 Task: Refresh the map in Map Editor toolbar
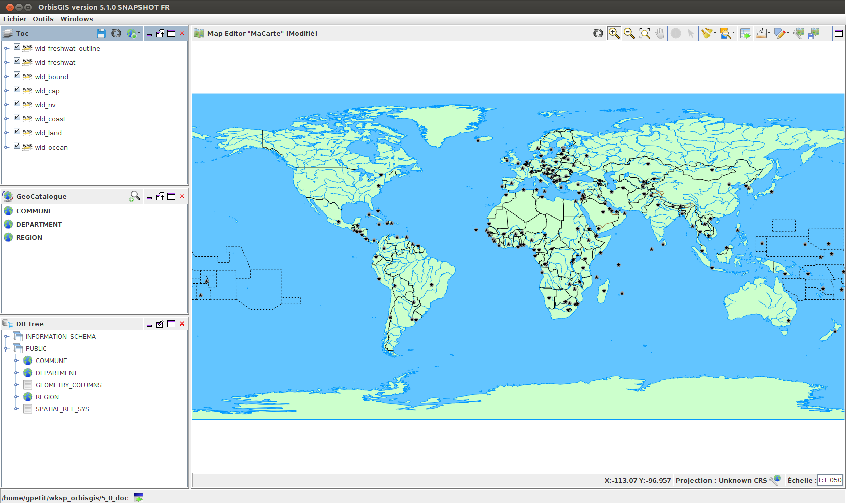[598, 33]
